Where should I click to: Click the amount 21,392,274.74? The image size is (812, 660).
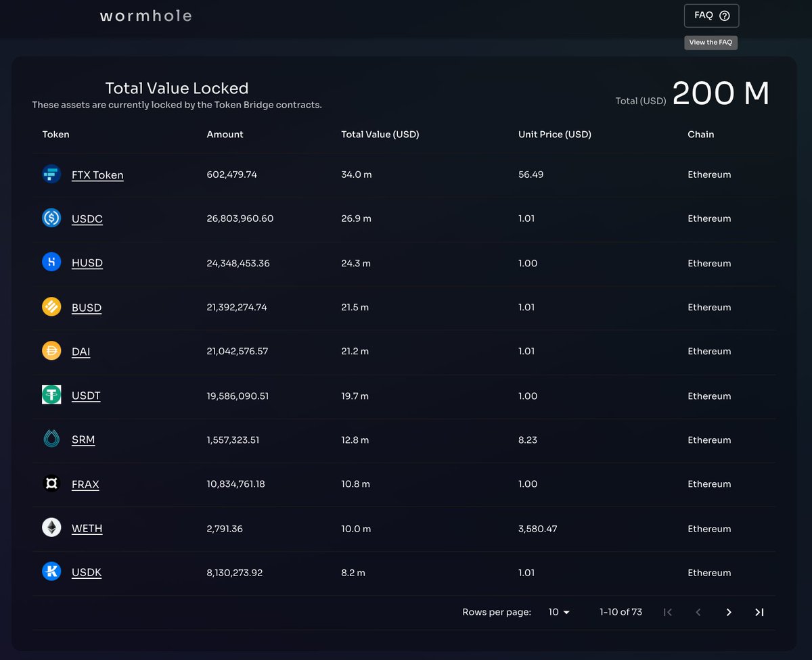(237, 307)
